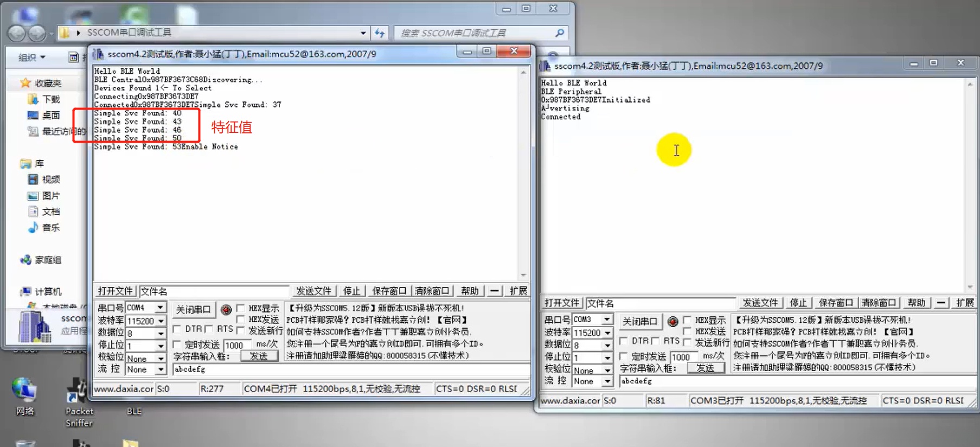Open 文档 library in Explorer sidebar
This screenshot has width=980, height=447.
tap(44, 212)
